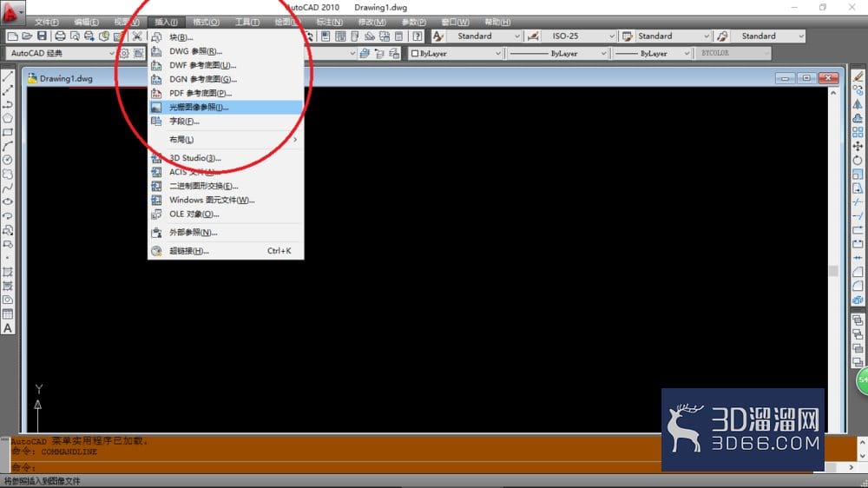Select the Rectangle tool
868x488 pixels.
click(x=8, y=132)
